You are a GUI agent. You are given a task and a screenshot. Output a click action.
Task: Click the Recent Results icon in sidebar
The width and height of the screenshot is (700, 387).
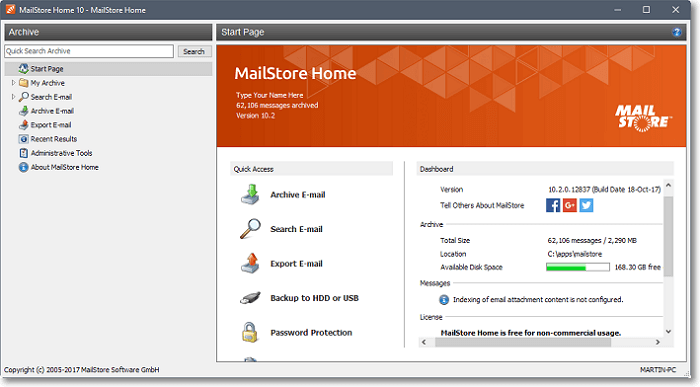24,139
